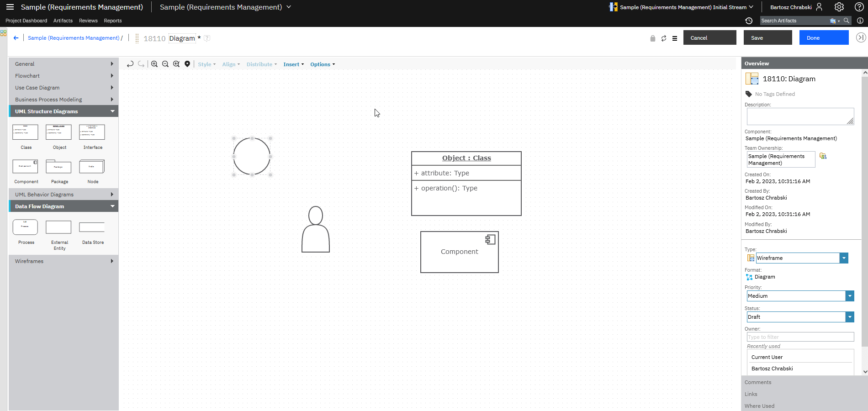
Task: Open the Options toolbar menu
Action: [323, 64]
